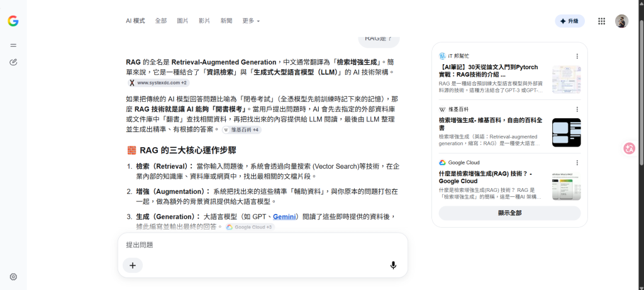Image resolution: width=644 pixels, height=290 pixels.
Task: Open 什麼是檢索增強生成(RAG) Google Cloud article
Action: [x=486, y=177]
